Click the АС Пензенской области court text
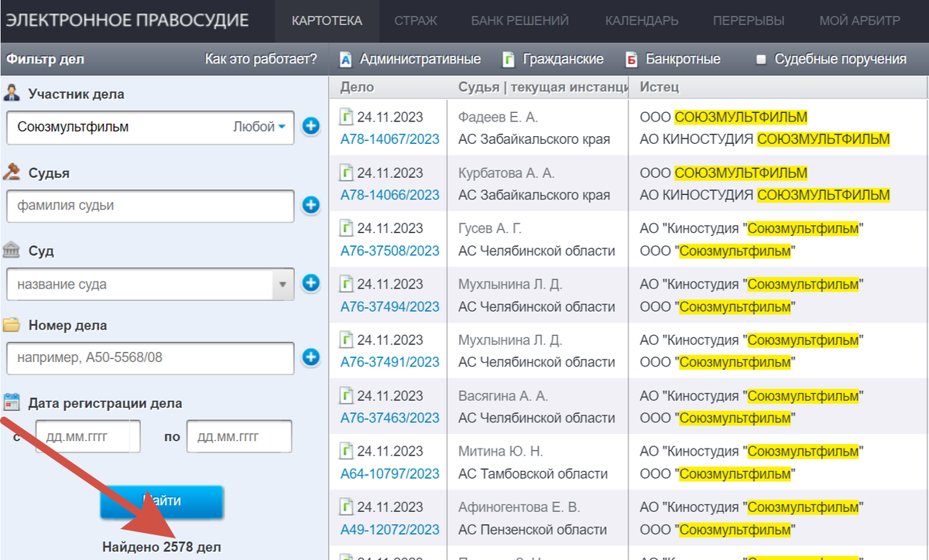The width and height of the screenshot is (929, 560). 533,529
